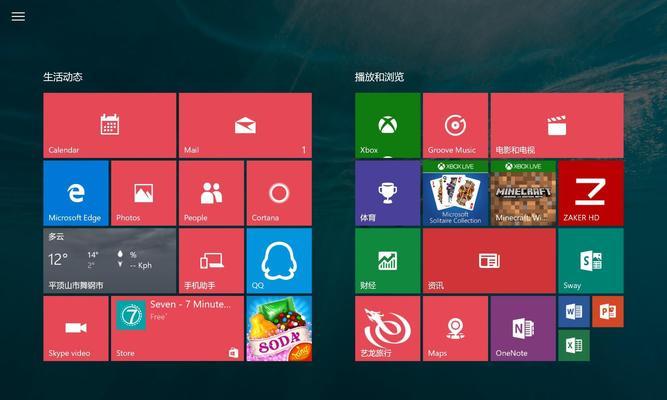667x400 pixels.
Task: Open the Photos tile
Action: pos(143,193)
